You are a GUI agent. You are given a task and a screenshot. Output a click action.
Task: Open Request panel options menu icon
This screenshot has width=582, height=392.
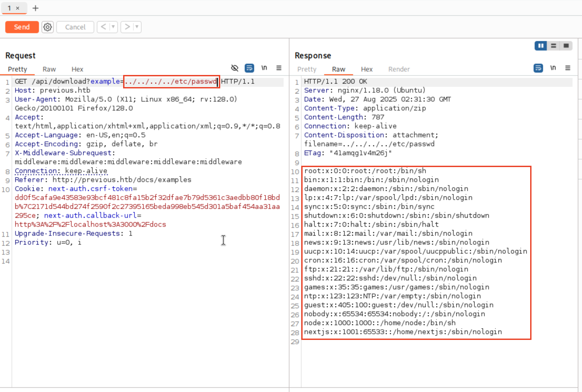279,68
